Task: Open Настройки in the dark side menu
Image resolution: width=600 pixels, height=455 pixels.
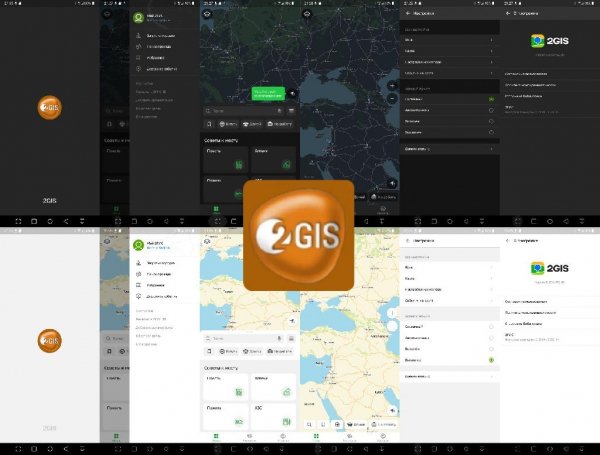Action: click(x=144, y=83)
